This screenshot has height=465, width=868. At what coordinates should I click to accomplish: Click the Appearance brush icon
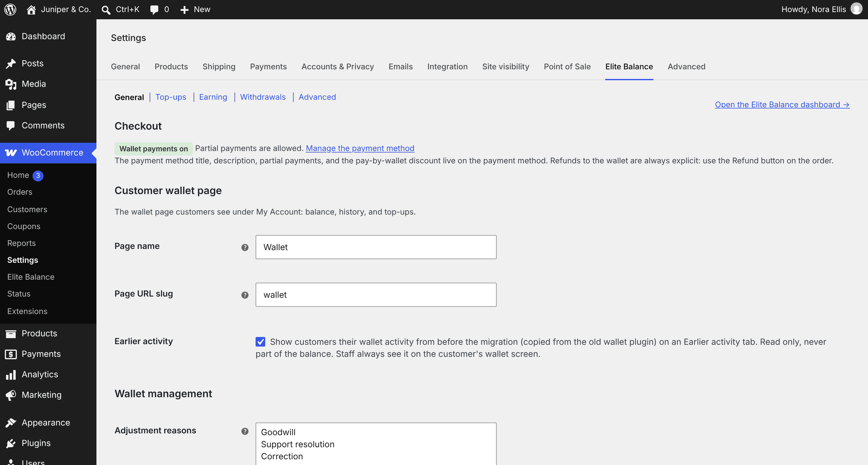pyautogui.click(x=11, y=423)
